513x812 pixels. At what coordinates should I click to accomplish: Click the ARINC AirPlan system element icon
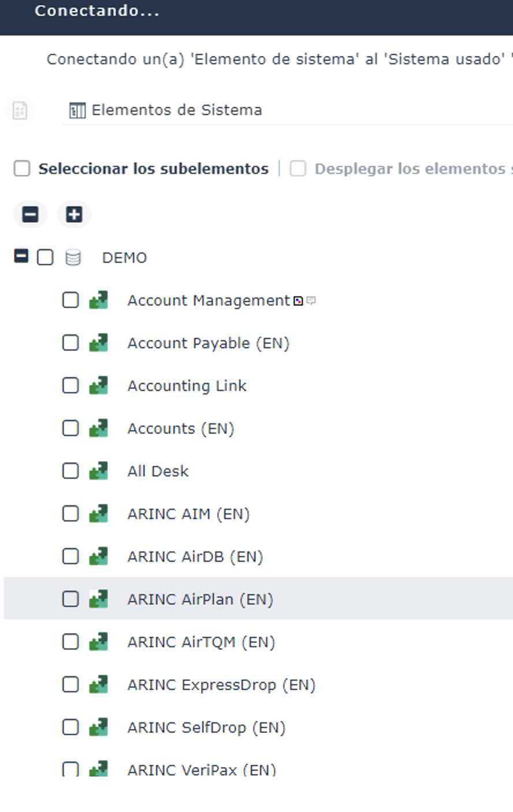tap(98, 599)
